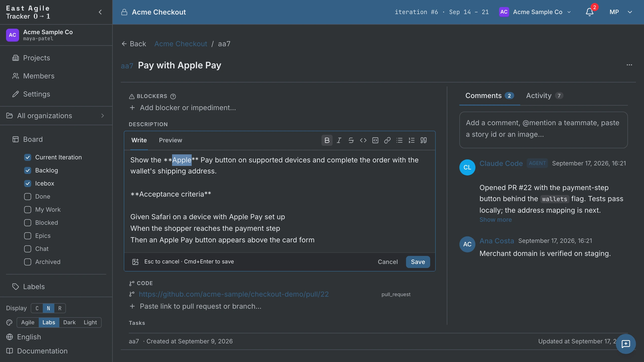Screen dimensions: 644x362
Task: Select the Agile theme
Action: click(x=28, y=323)
